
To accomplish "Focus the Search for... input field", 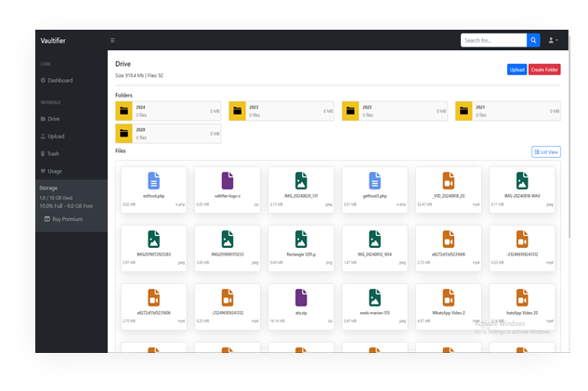I will 493,40.
